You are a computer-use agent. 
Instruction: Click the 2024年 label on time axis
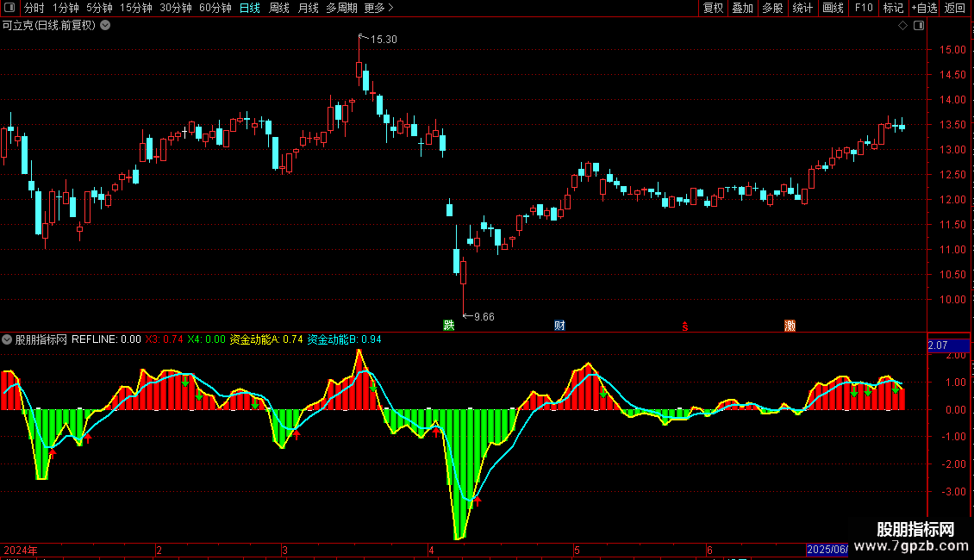[x=21, y=550]
